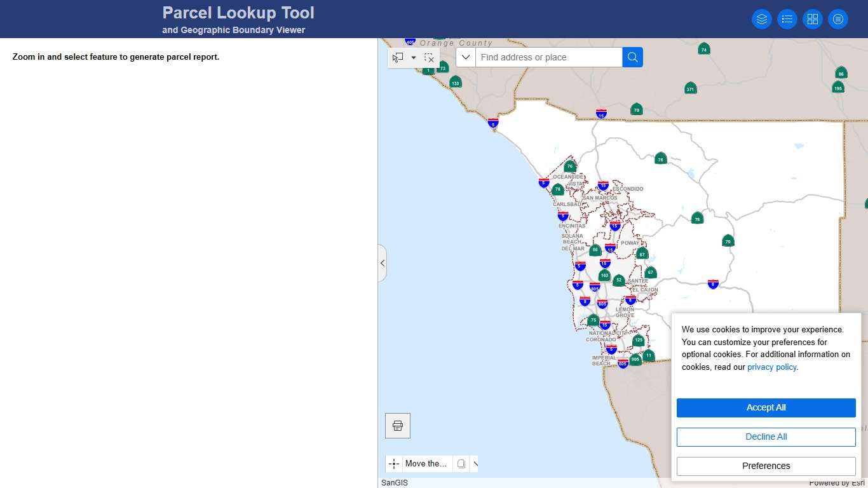Open the About info widget
Image resolution: width=868 pixels, height=488 pixels.
click(838, 18)
